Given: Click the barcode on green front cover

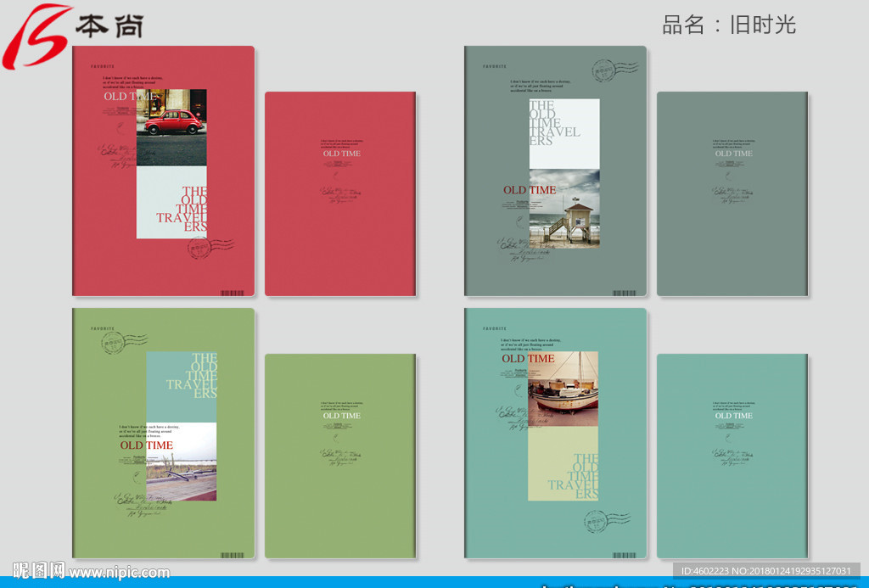Looking at the screenshot, I should (232, 554).
